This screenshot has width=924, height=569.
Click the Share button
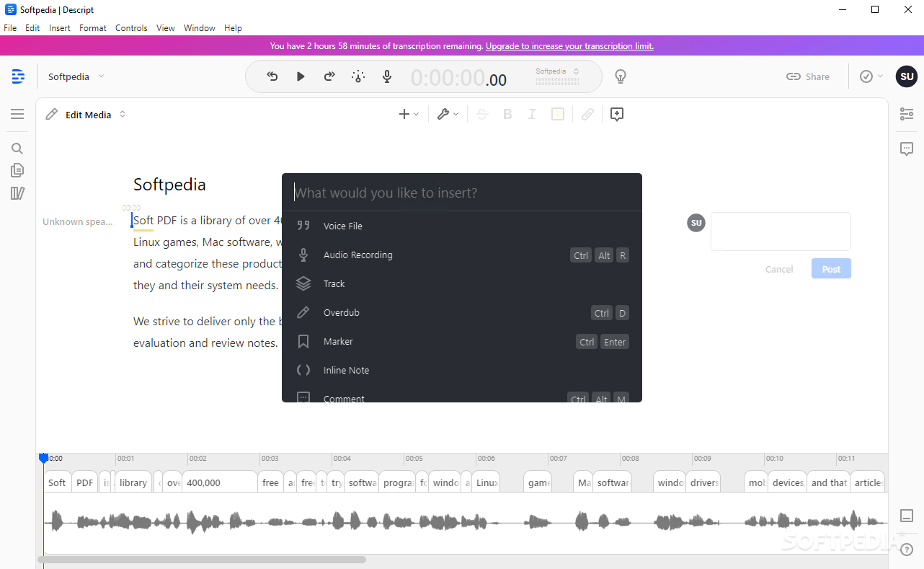click(808, 76)
